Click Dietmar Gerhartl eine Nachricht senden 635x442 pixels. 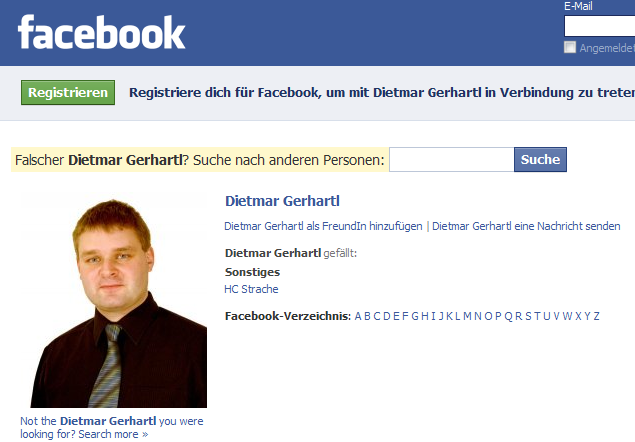(x=526, y=226)
